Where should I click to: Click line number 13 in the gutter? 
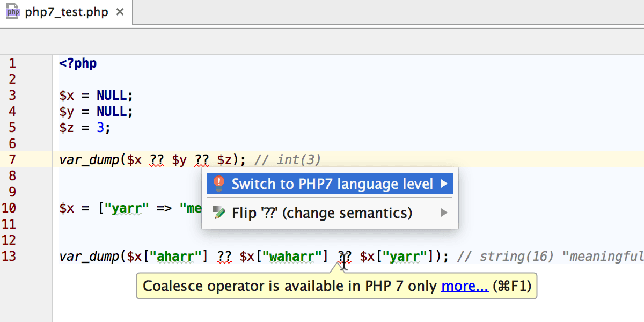(x=9, y=256)
